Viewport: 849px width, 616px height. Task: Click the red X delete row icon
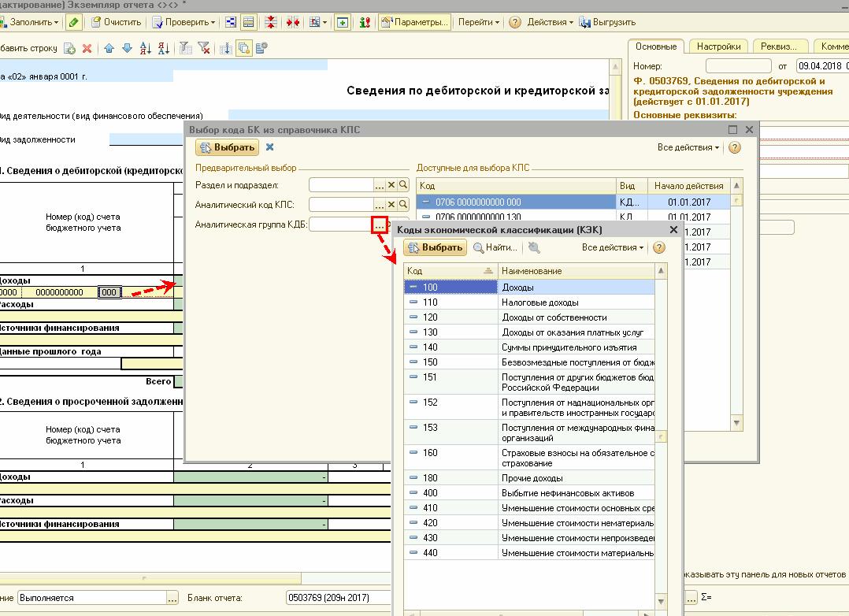point(87,48)
